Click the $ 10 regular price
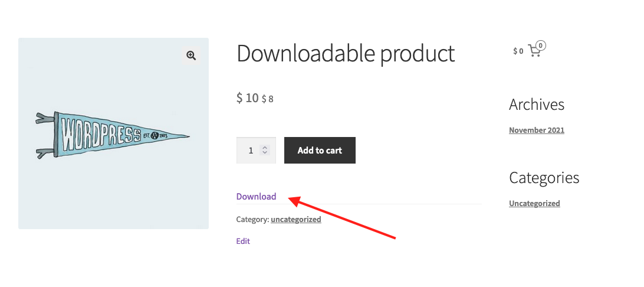The height and width of the screenshot is (287, 644). click(247, 98)
